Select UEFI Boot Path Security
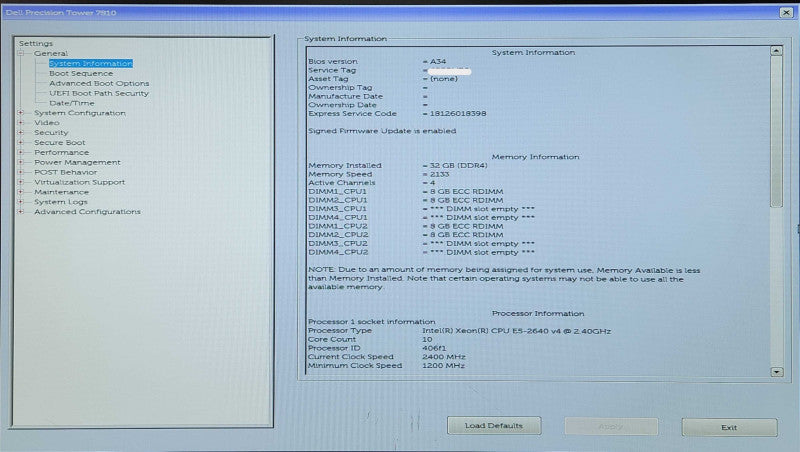Image resolution: width=800 pixels, height=452 pixels. pos(99,93)
